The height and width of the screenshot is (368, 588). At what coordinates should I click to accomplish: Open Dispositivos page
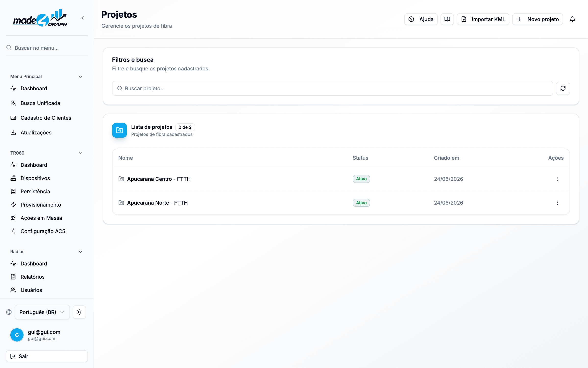[47, 178]
